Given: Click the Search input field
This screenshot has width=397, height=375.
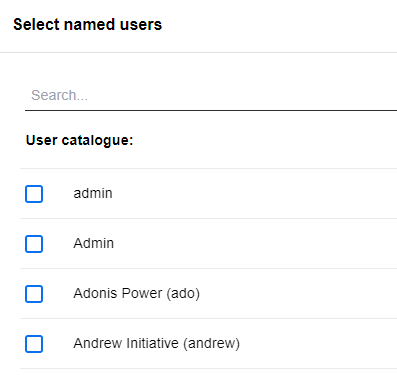Looking at the screenshot, I should point(211,95).
